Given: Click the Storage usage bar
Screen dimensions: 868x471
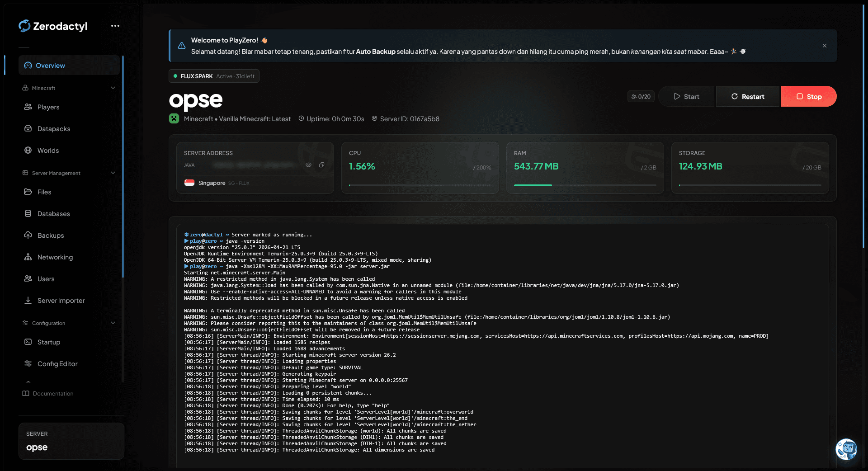Looking at the screenshot, I should point(750,185).
